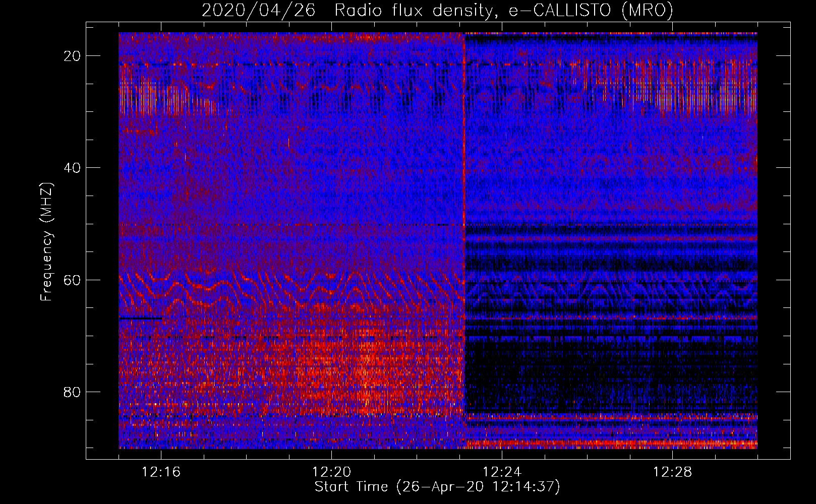The height and width of the screenshot is (504, 816).
Task: Click the plot title '2020/04/26 Radio flux density'
Action: pyautogui.click(x=437, y=11)
